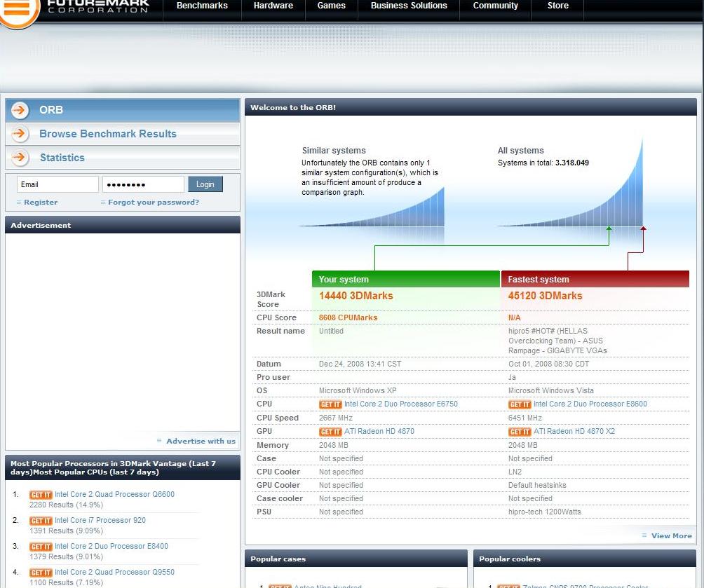Click GET IT badge for Core 2 Quad Q9550

coord(41,573)
